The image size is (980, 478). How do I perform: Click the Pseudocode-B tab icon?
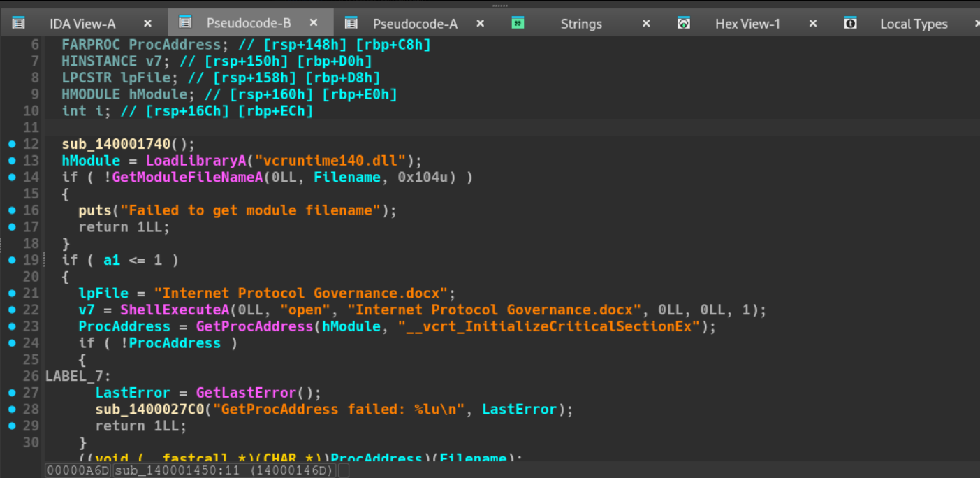coord(185,22)
